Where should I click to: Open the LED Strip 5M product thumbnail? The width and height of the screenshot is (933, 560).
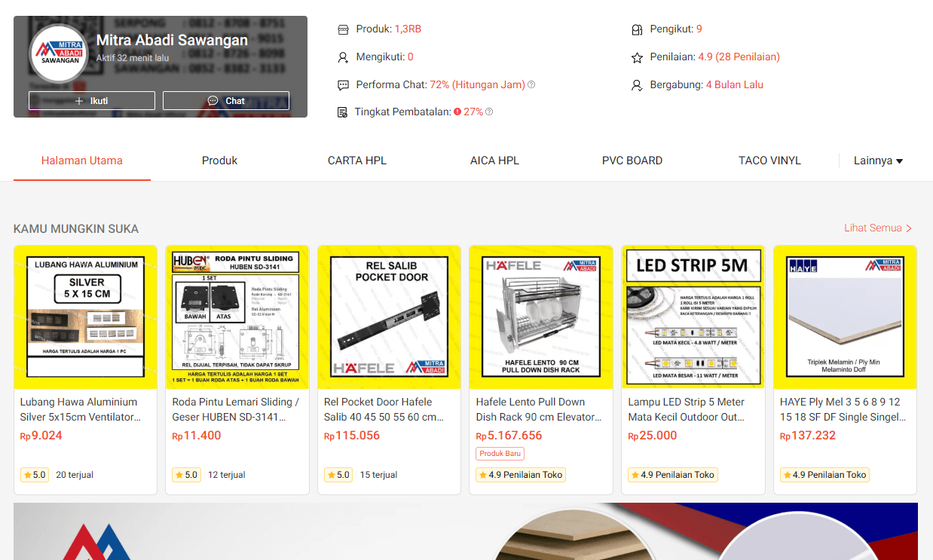(693, 317)
